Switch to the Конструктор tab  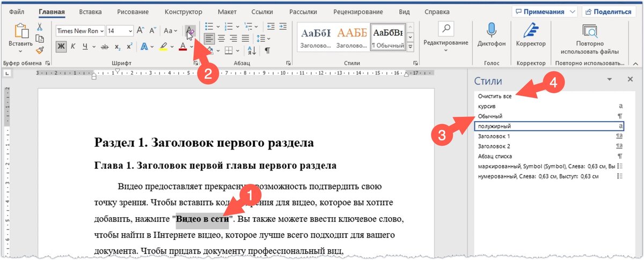coord(184,11)
